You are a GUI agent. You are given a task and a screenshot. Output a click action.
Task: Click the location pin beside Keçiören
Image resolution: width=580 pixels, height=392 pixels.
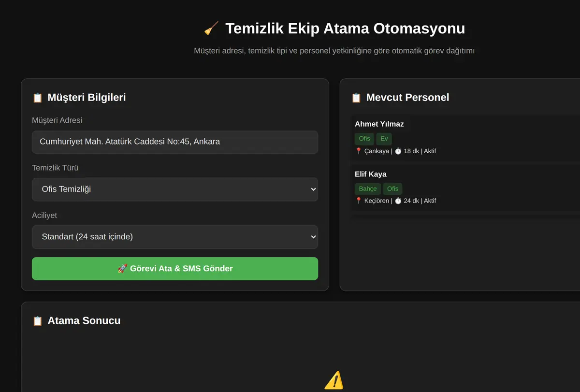pyautogui.click(x=359, y=201)
